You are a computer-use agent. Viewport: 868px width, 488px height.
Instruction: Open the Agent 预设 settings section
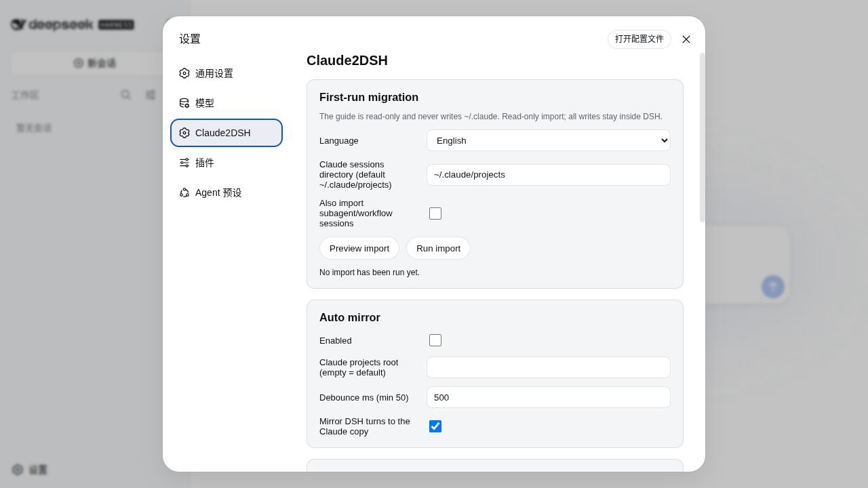click(226, 192)
